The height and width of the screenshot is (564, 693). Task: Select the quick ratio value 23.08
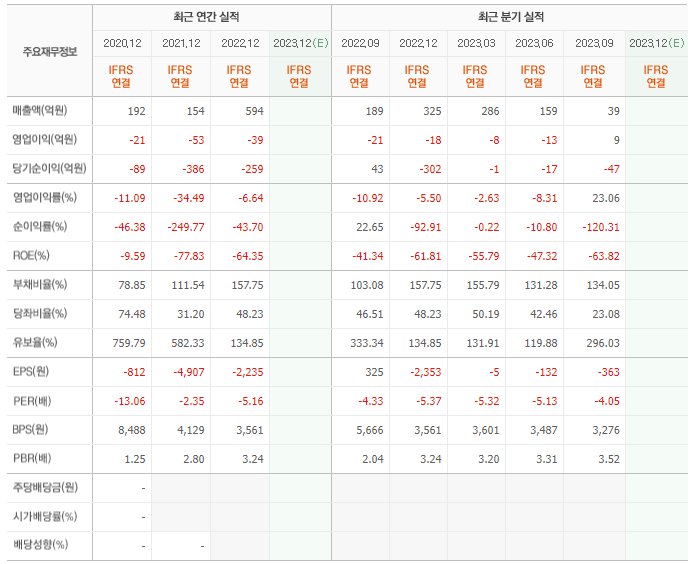[606, 314]
